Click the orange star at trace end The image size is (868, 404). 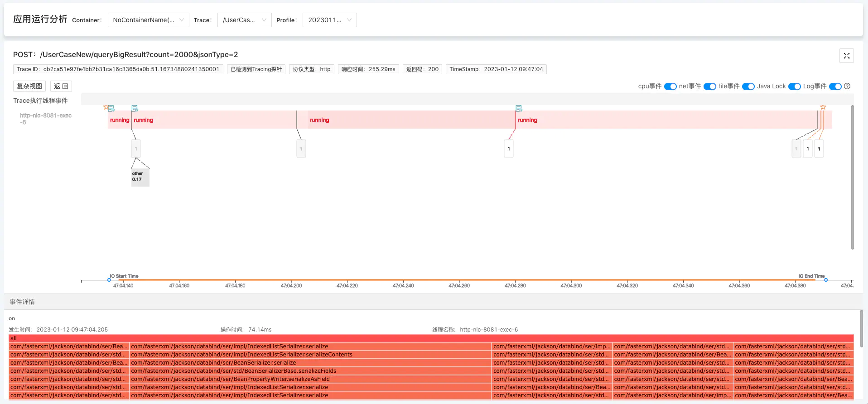[x=823, y=107]
